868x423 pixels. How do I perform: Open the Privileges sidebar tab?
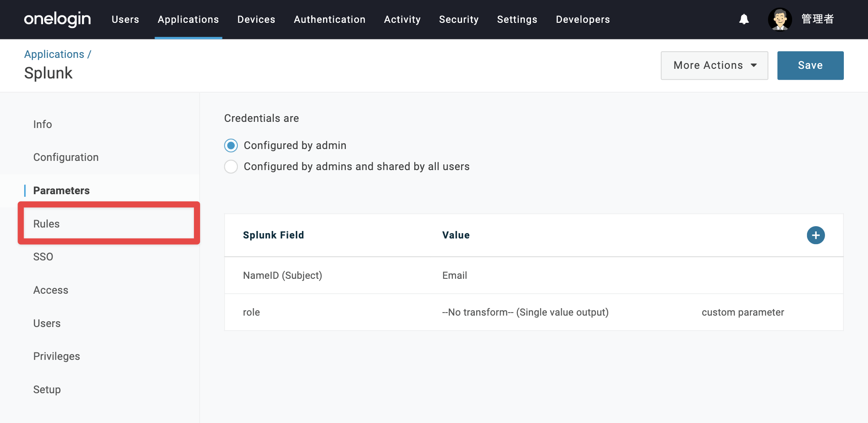click(x=57, y=356)
